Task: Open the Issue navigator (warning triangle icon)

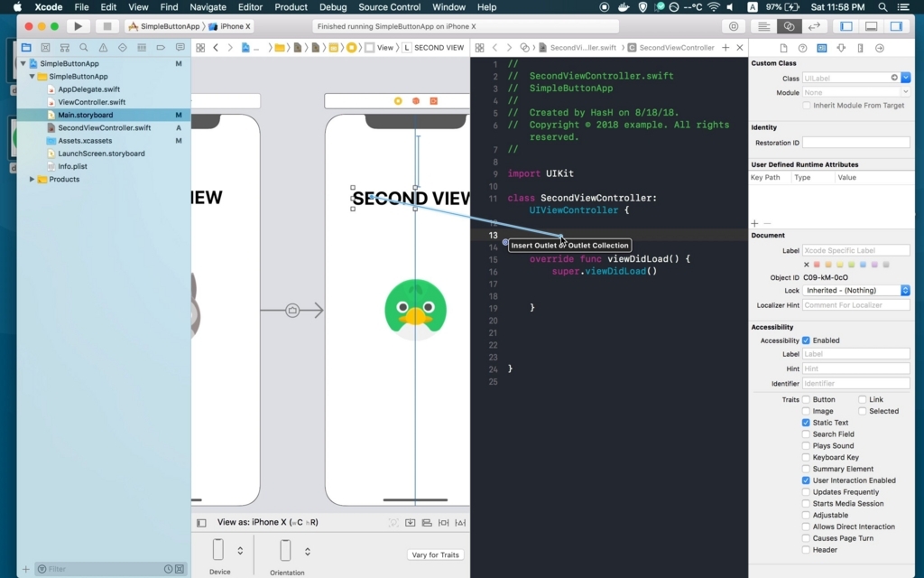Action: coord(103,48)
